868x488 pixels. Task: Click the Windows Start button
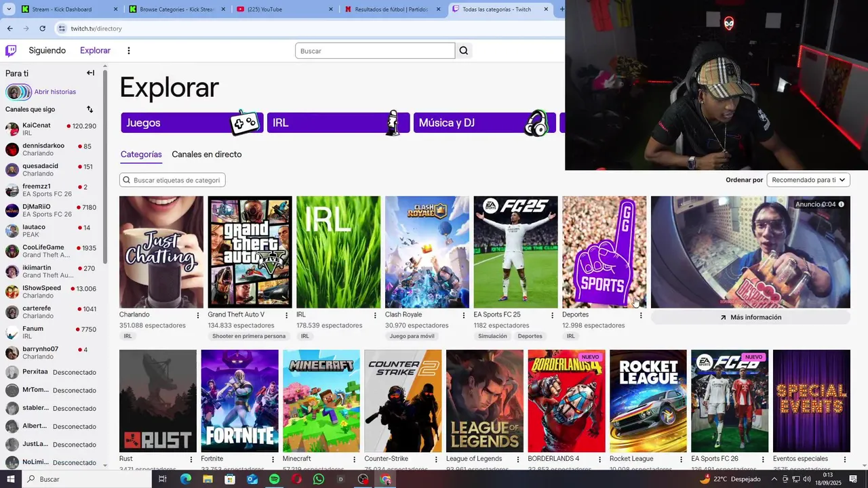coord(11,479)
